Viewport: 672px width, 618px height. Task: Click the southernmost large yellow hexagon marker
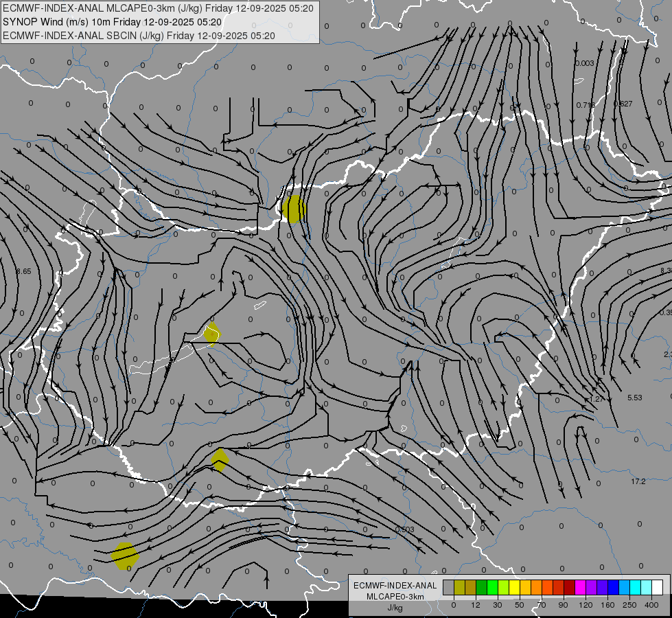click(x=125, y=556)
